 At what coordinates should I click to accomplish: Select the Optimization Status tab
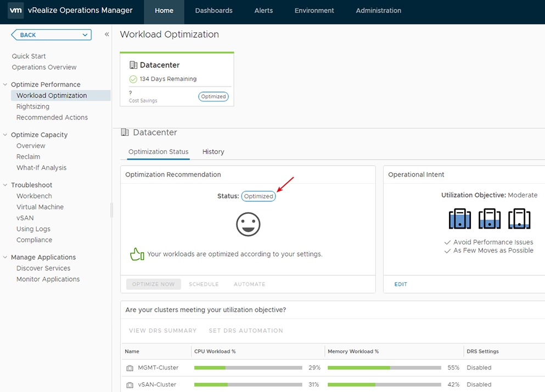click(159, 152)
